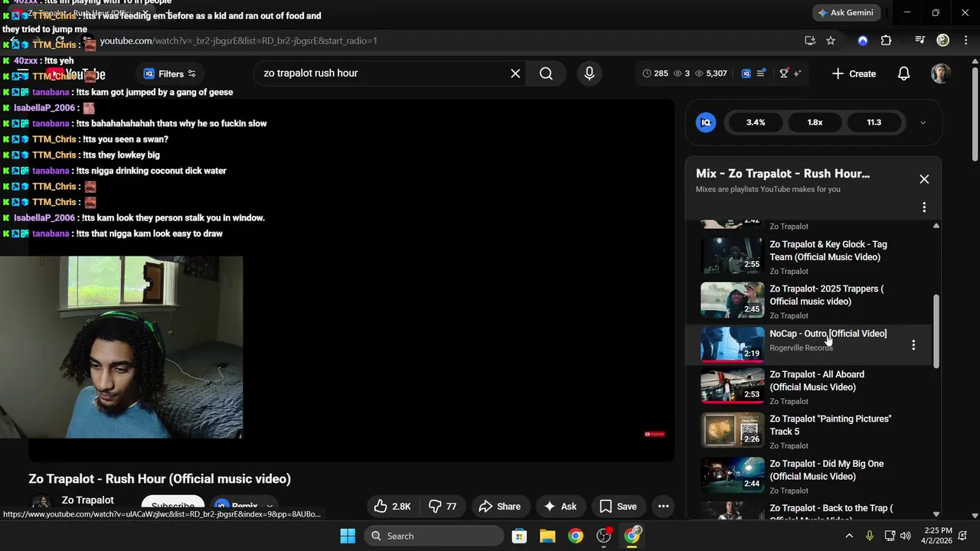980x551 pixels.
Task: Click the Rush Hour video title
Action: point(159,479)
